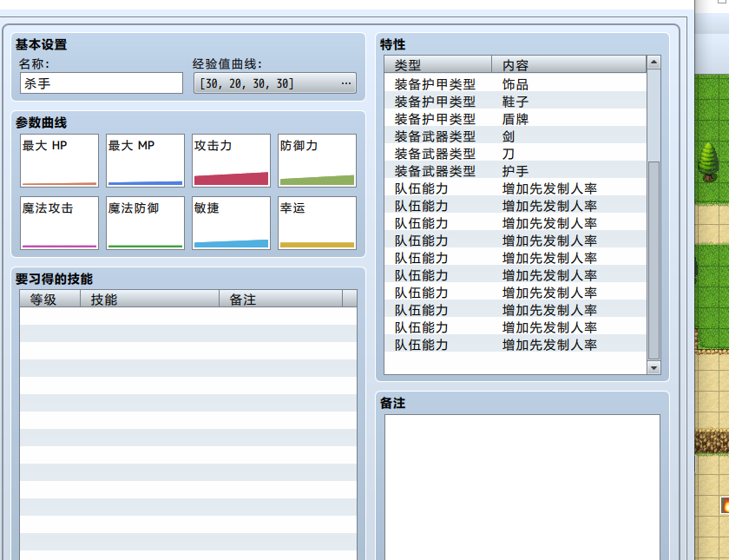The width and height of the screenshot is (729, 560).
Task: Click the 技能 column header
Action: click(x=149, y=299)
